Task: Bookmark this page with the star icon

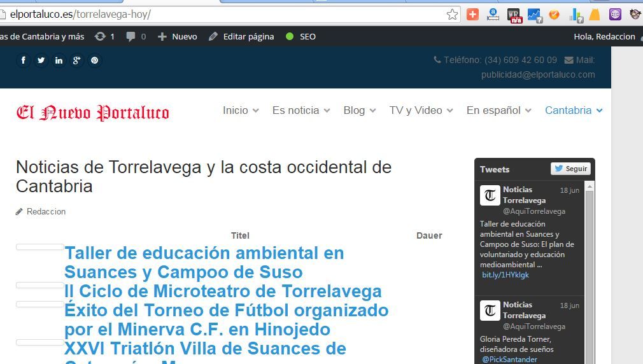Action: 452,15
